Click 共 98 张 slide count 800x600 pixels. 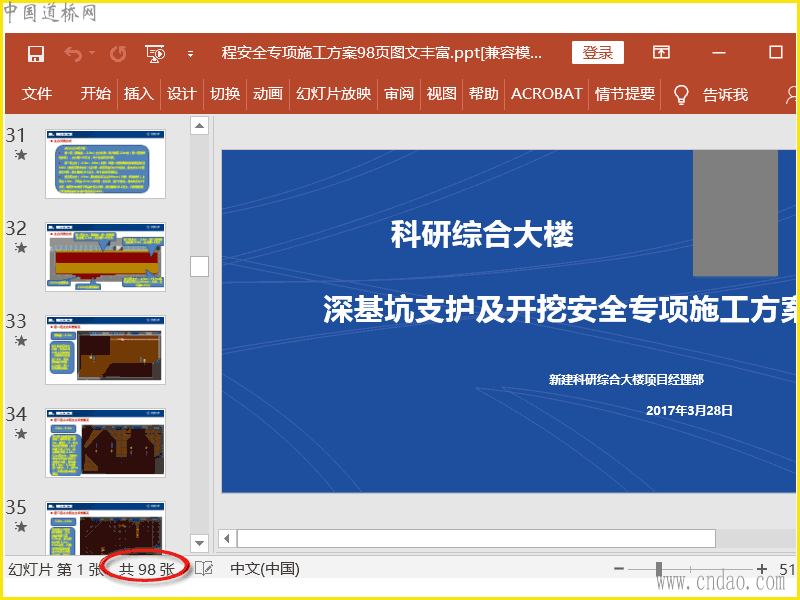147,569
